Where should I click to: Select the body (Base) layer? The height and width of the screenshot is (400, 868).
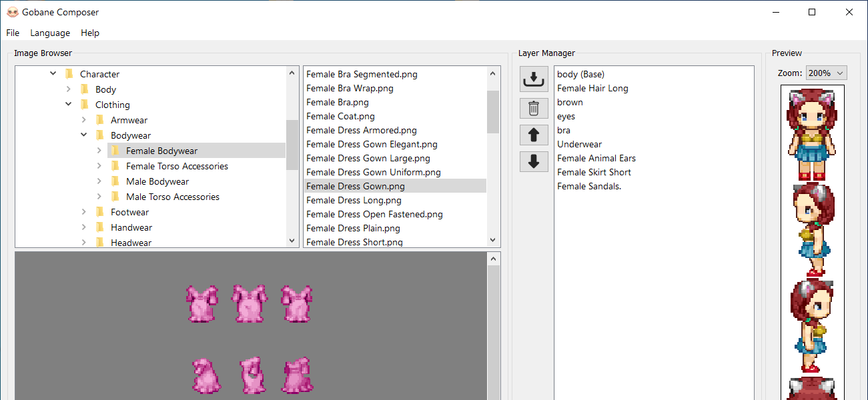[x=581, y=74]
